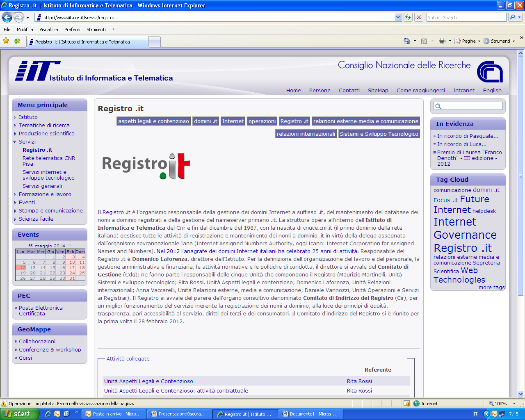Open recent pages dropdown next to Forward

[27, 18]
